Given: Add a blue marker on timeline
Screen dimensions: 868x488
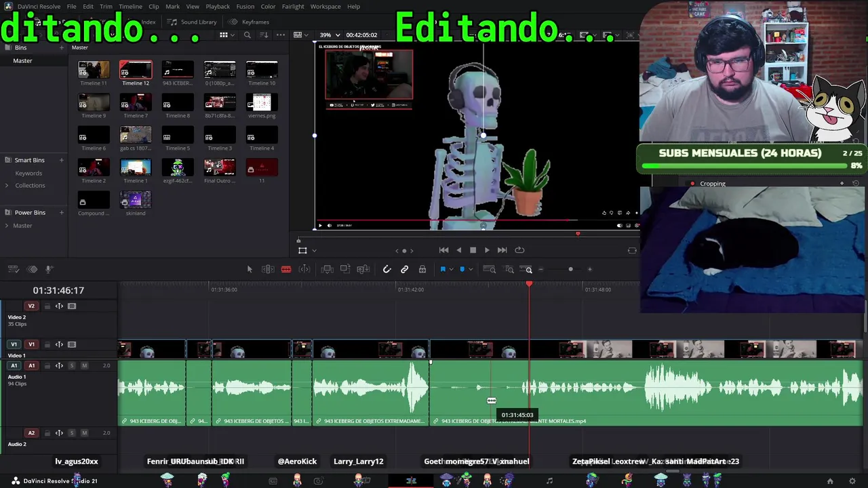Looking at the screenshot, I should pos(462,270).
